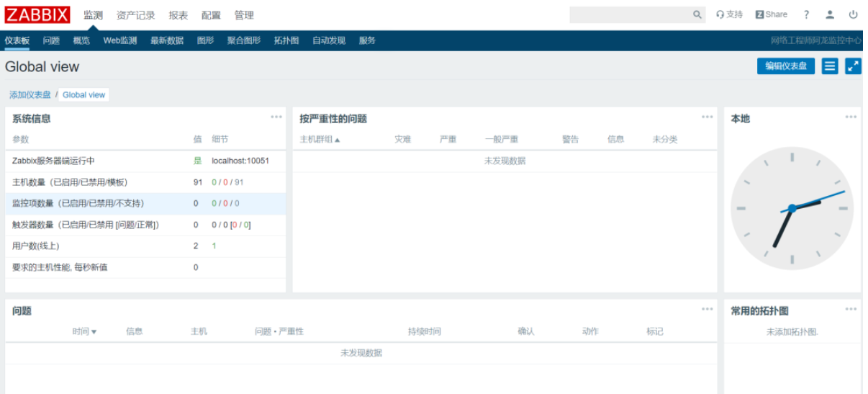
Task: Toggle fullscreen kiosk mode icon
Action: [x=853, y=66]
